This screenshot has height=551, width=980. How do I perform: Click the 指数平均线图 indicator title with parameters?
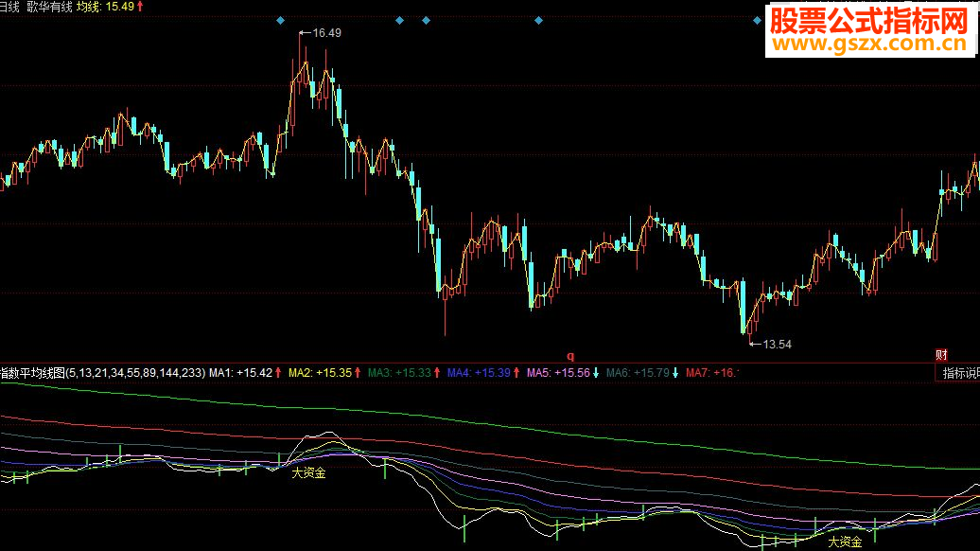pos(102,373)
